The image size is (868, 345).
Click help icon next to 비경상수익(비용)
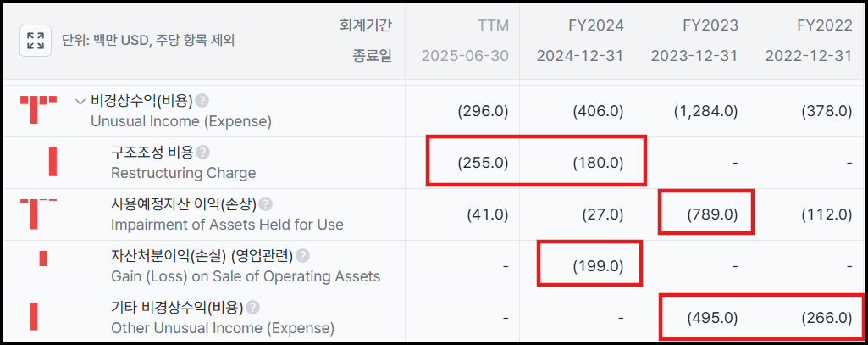click(202, 101)
